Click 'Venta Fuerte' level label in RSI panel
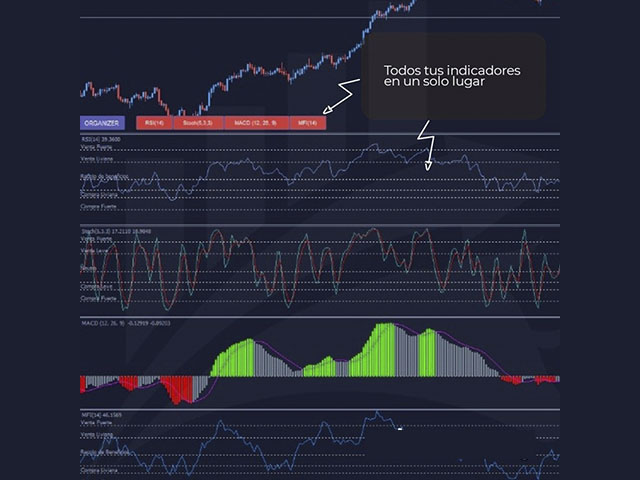The height and width of the screenshot is (480, 640). (x=96, y=147)
